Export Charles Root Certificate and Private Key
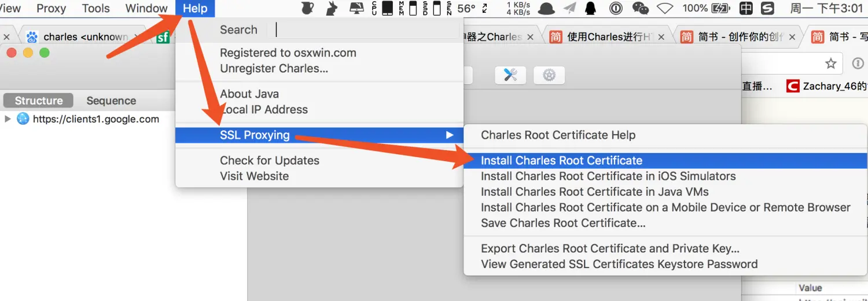The image size is (868, 301). pos(665,248)
